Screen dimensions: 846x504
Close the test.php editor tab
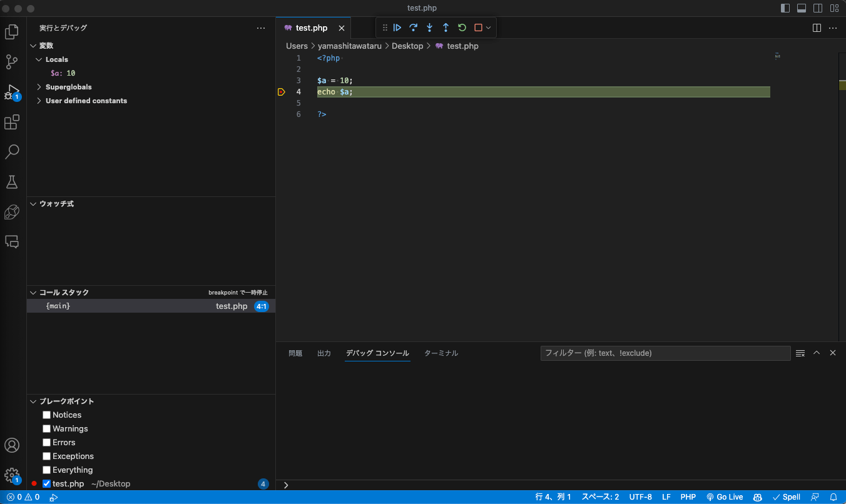tap(342, 28)
